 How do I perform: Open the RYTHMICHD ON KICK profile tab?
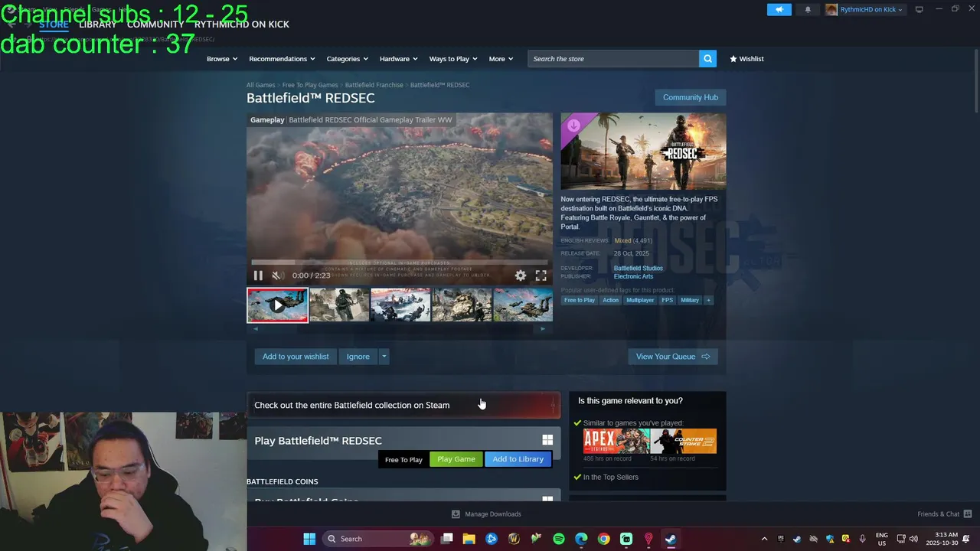(242, 24)
